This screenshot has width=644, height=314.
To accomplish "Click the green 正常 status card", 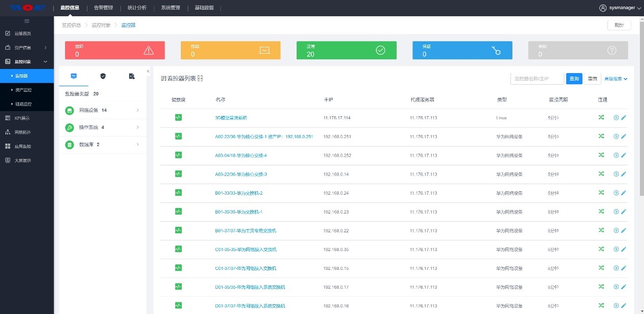I will [346, 50].
